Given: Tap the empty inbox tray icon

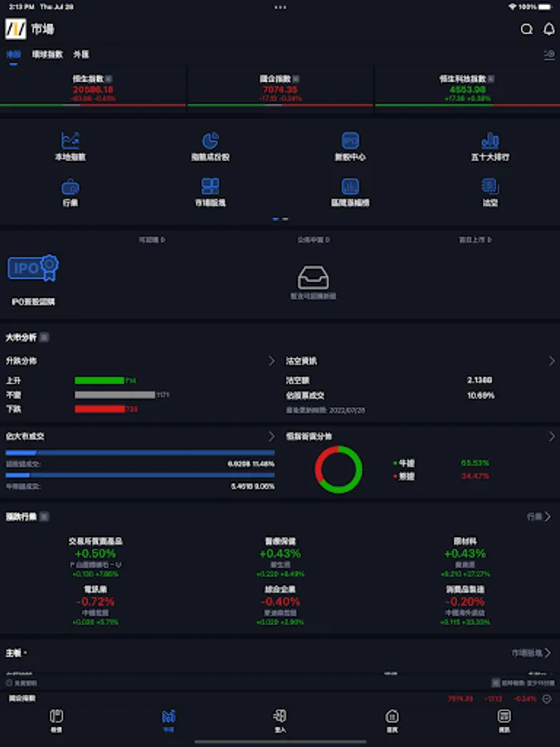Looking at the screenshot, I should pyautogui.click(x=313, y=278).
